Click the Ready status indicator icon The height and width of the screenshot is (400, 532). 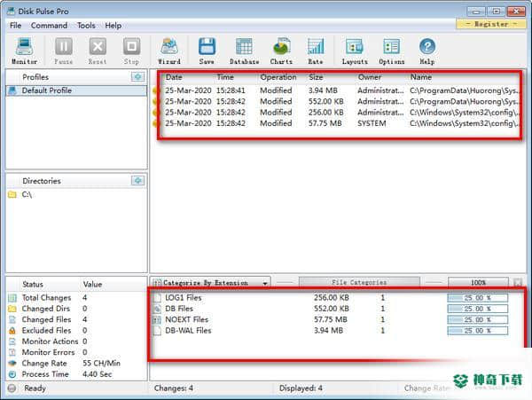click(12, 388)
